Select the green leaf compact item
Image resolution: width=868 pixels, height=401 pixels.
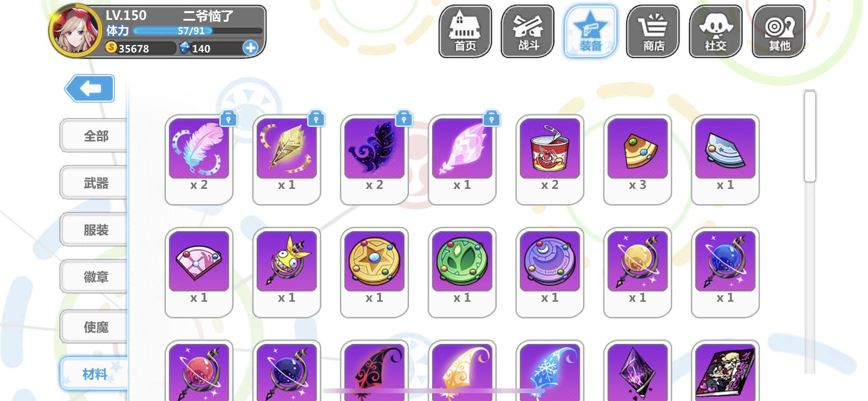tap(462, 272)
